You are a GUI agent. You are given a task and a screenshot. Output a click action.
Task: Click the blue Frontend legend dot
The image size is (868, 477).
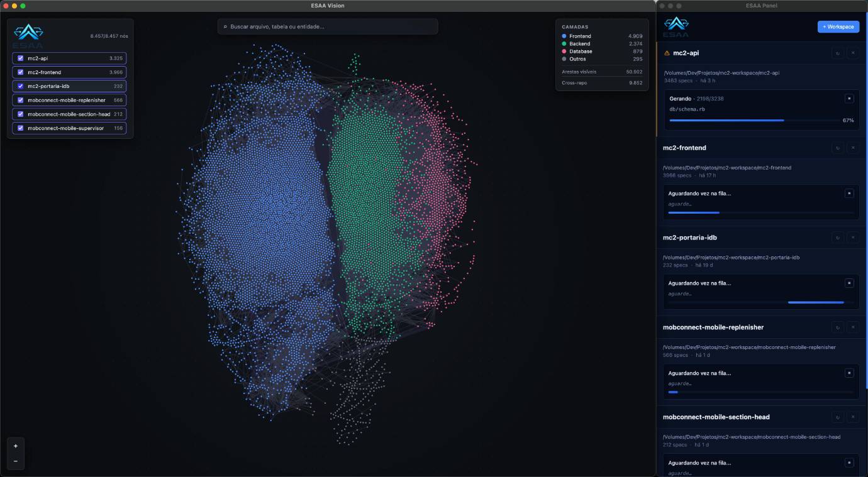(x=564, y=36)
